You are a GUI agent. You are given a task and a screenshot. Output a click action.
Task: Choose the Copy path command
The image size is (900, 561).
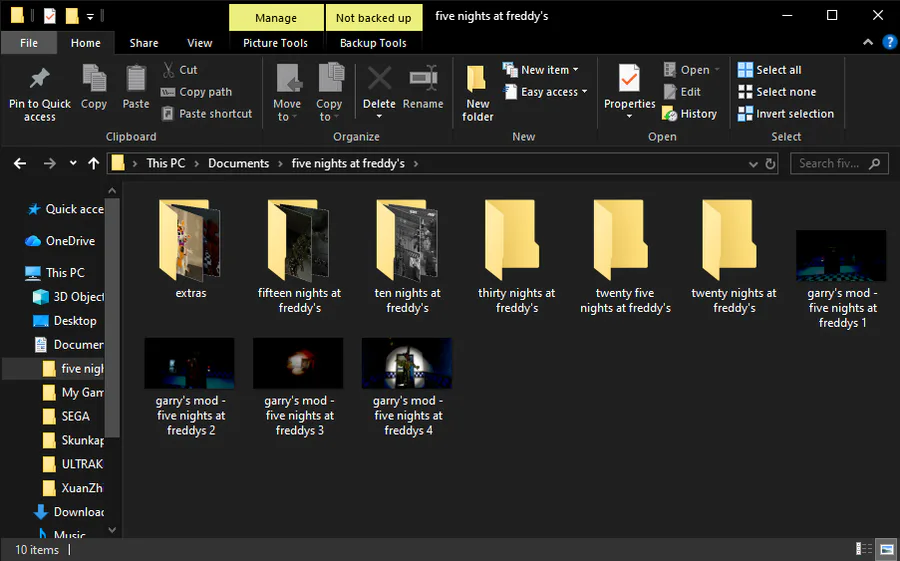coord(196,92)
